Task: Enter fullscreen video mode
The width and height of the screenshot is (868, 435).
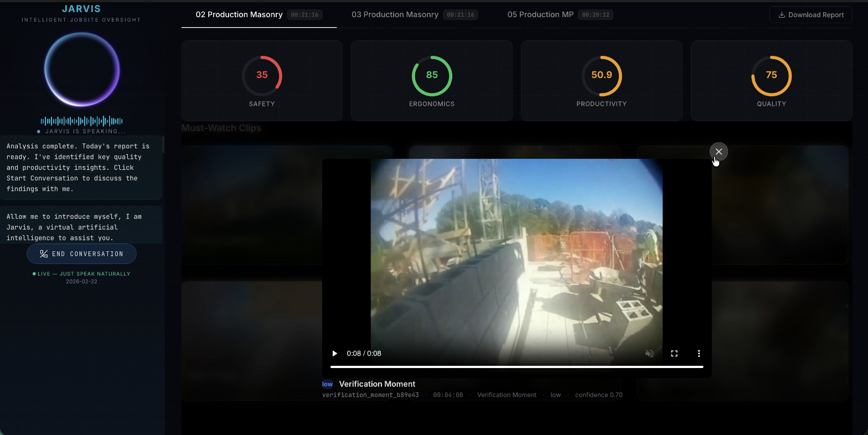Action: [674, 354]
